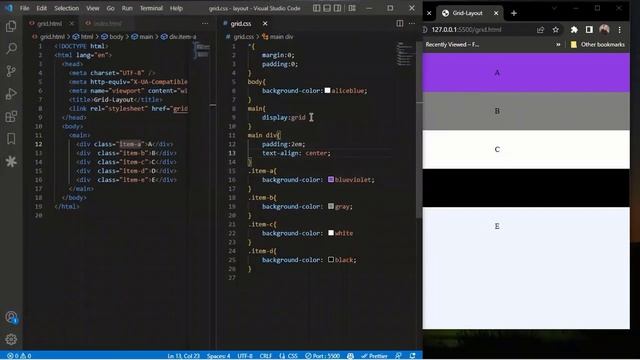Open the File menu
Image resolution: width=640 pixels, height=360 pixels.
24,8
